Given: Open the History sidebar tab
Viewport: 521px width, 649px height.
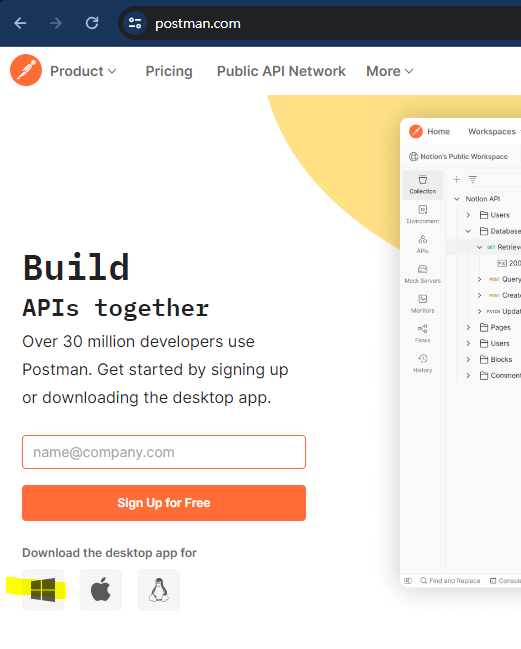Looking at the screenshot, I should [x=423, y=363].
